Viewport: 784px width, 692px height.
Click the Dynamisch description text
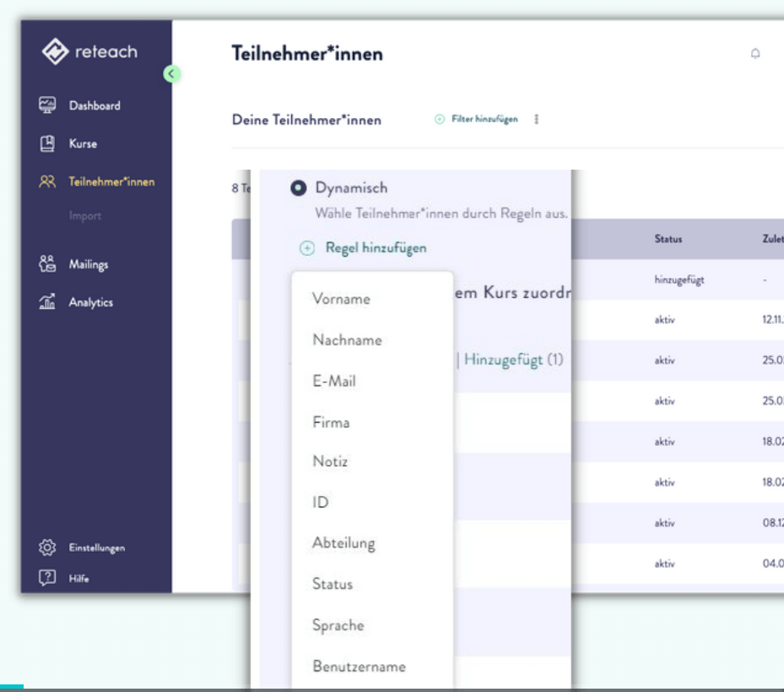pos(441,214)
